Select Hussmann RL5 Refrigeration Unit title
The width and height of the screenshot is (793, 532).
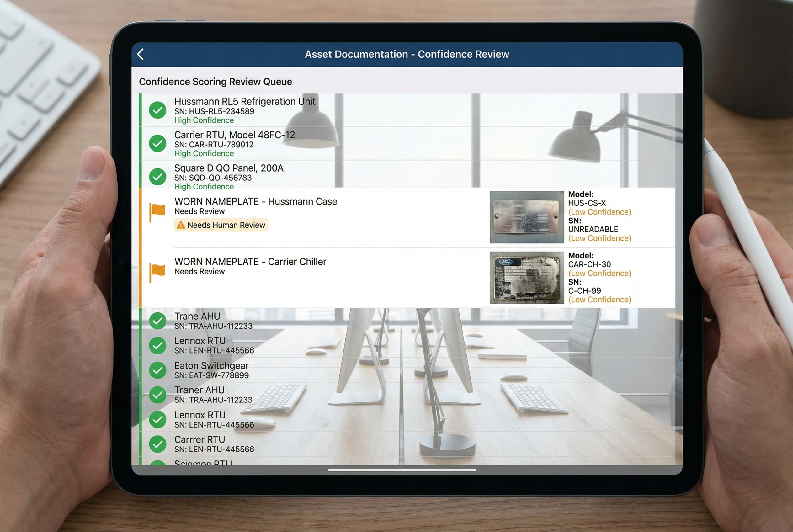click(245, 101)
